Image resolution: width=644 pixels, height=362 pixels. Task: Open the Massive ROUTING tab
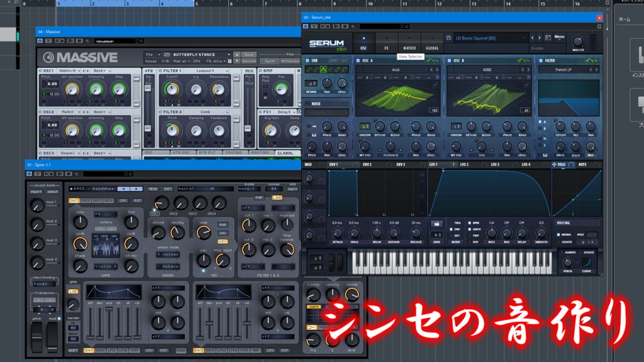[x=260, y=153]
